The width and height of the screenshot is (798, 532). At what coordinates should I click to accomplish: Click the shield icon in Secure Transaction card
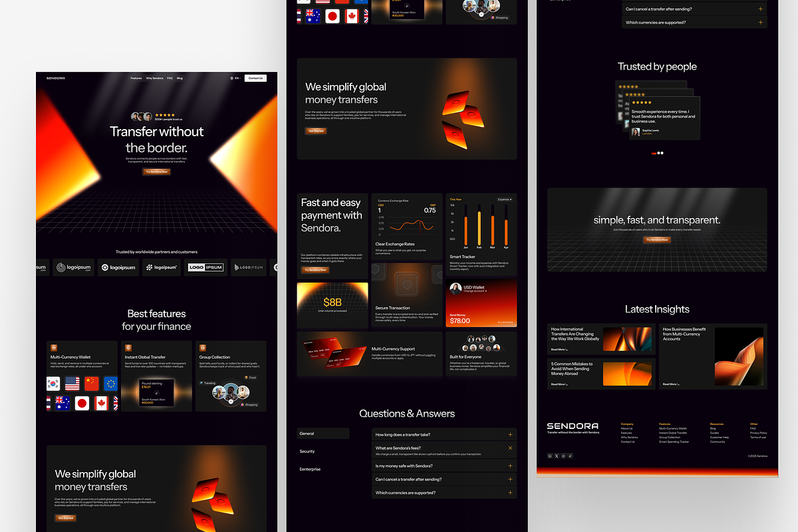(x=407, y=285)
